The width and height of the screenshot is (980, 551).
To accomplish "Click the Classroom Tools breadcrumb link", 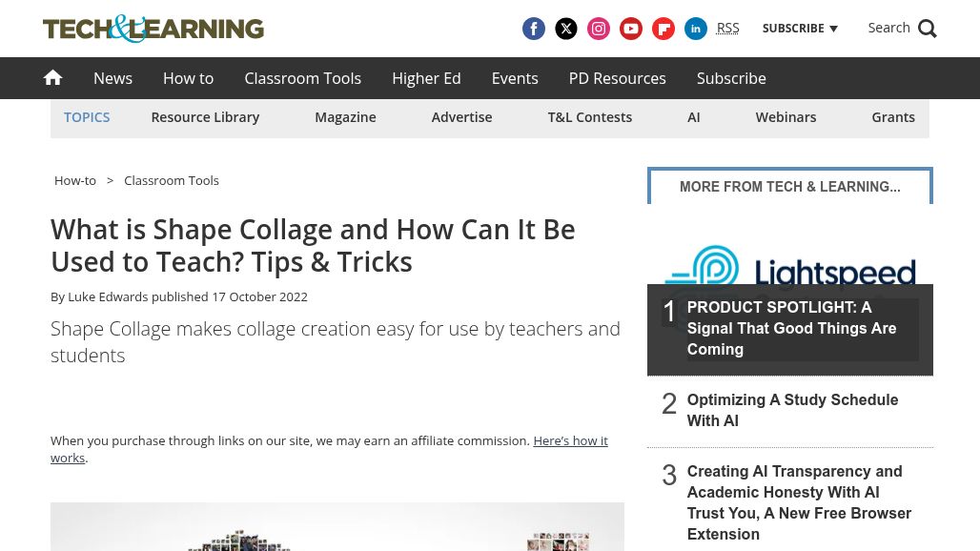I will [172, 180].
